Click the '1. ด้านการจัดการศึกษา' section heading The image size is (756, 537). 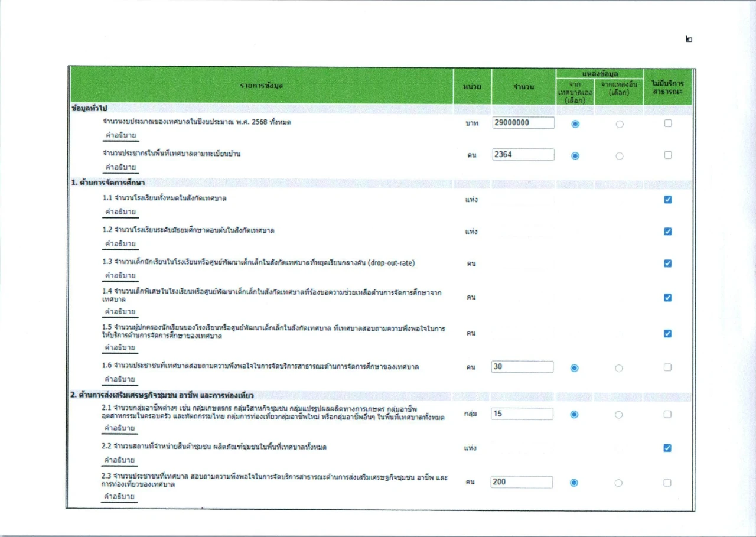pos(107,183)
